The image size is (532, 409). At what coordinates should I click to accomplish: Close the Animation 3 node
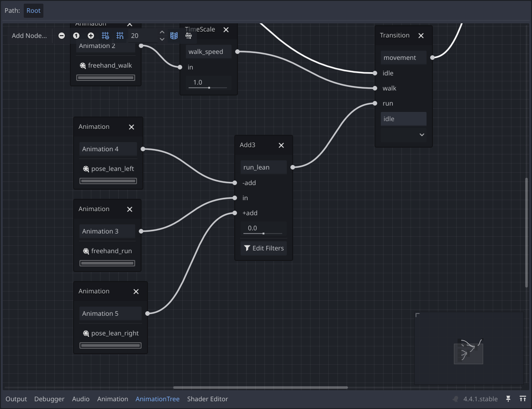click(x=130, y=209)
